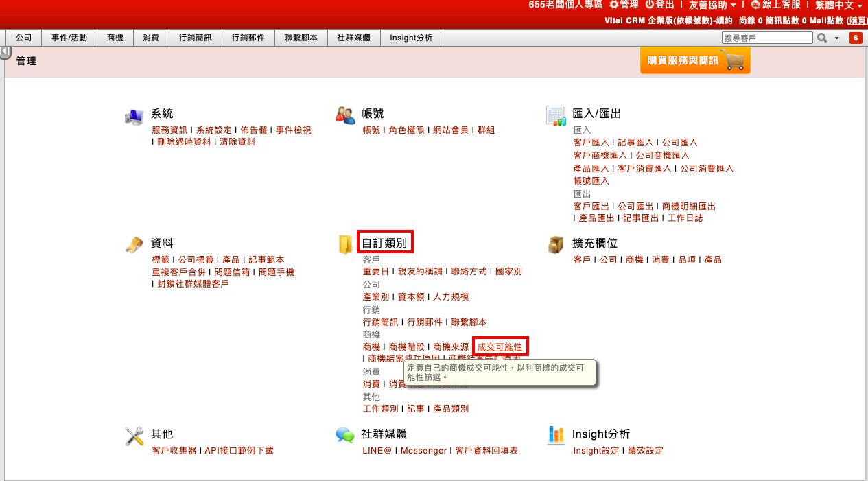
Task: Click the 客戶商機匯入 link
Action: (x=600, y=155)
